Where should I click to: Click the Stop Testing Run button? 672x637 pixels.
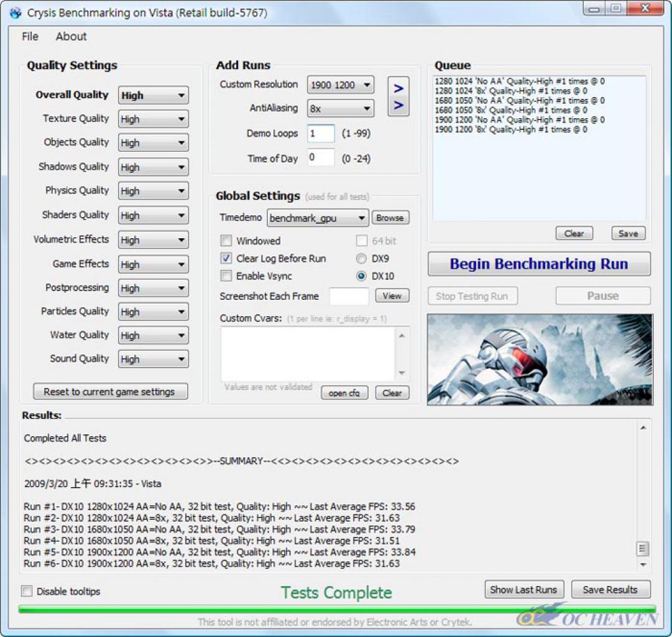coord(472,296)
